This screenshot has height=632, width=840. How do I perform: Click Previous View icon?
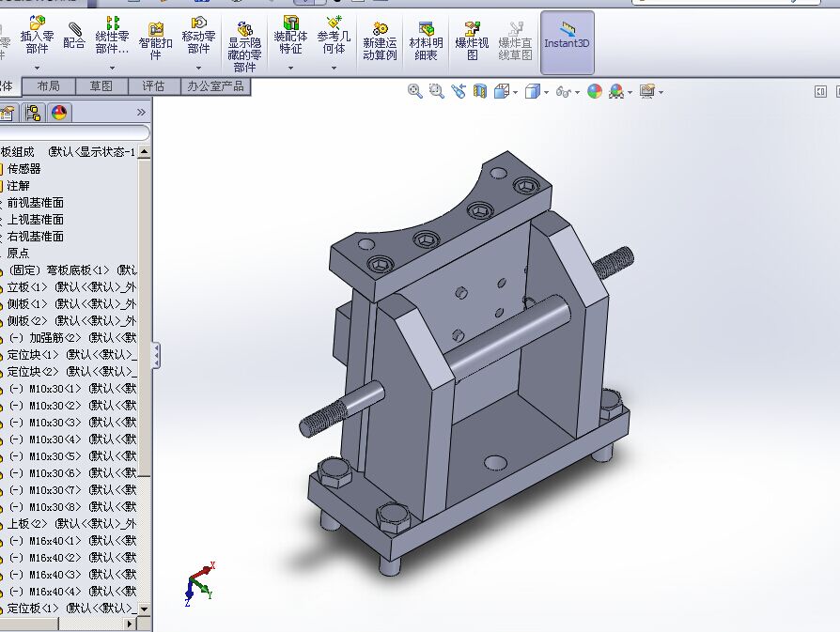pos(458,92)
